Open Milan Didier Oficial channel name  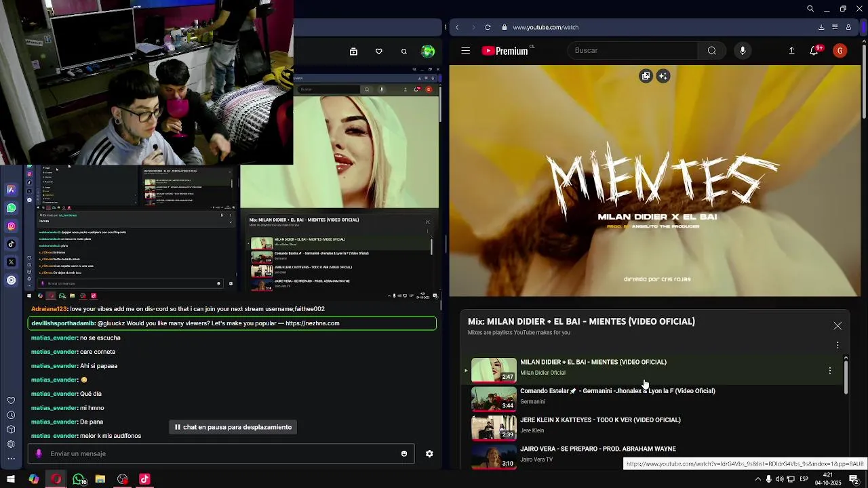click(542, 373)
